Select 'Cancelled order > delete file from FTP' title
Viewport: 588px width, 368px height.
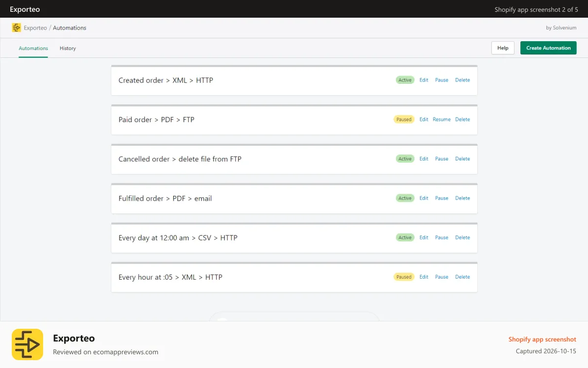pos(180,159)
